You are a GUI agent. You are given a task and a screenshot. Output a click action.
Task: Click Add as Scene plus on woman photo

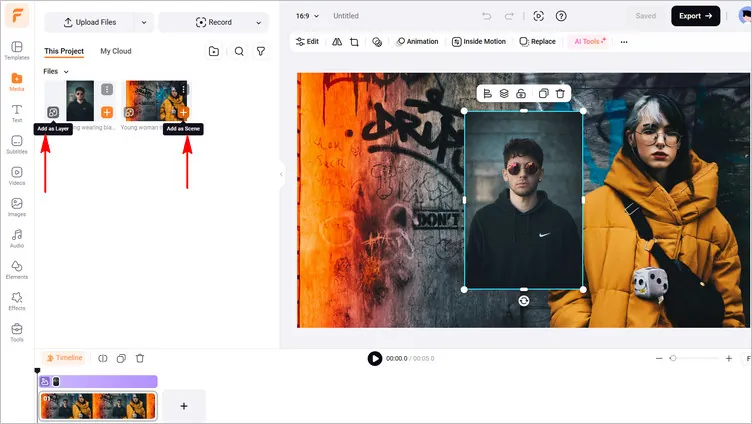[x=183, y=112]
